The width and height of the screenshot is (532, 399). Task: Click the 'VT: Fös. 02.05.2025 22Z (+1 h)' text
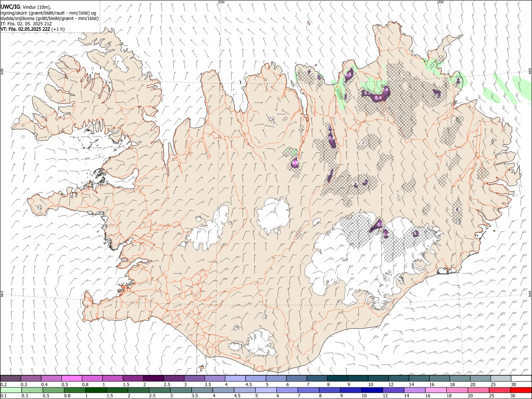32,29
